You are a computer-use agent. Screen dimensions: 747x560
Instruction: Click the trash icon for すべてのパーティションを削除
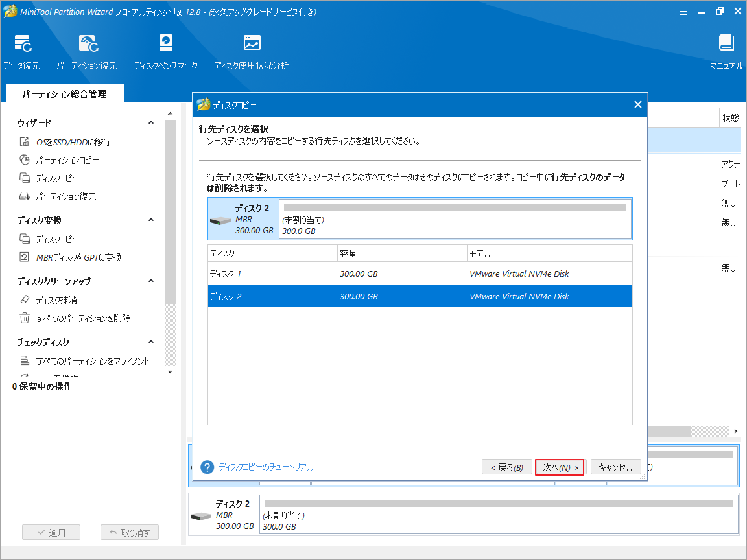click(x=24, y=318)
